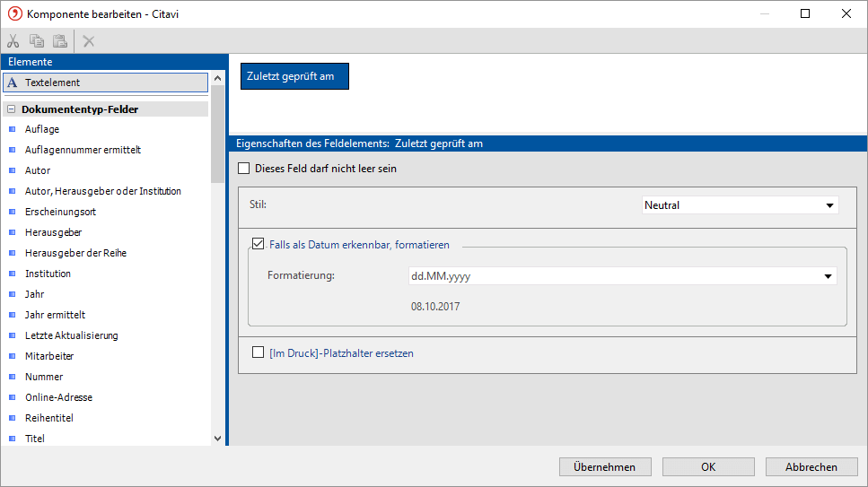
Task: Click the Abbrechen button
Action: [811, 467]
